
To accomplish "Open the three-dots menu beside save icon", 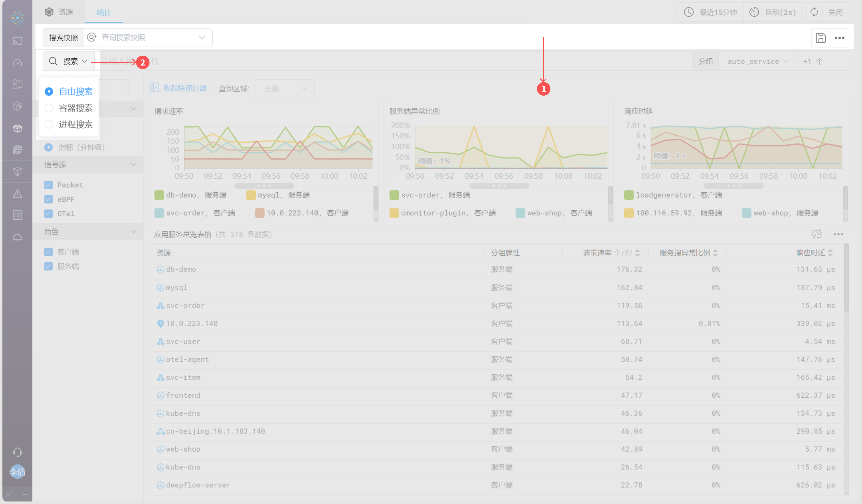I will [x=839, y=38].
